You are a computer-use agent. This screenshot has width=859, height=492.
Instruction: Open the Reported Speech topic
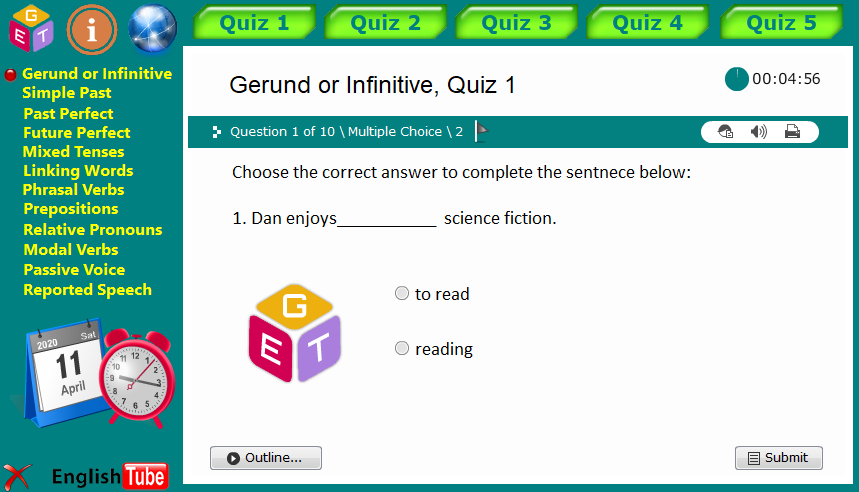tap(88, 290)
